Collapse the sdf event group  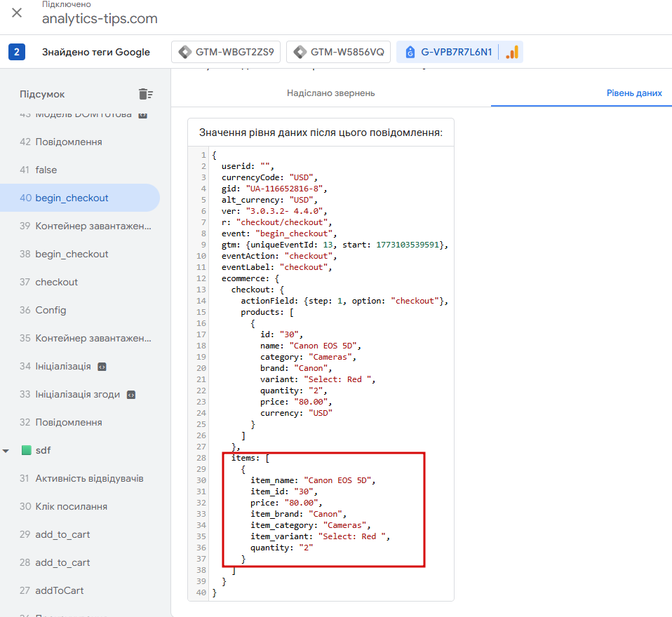(6, 450)
